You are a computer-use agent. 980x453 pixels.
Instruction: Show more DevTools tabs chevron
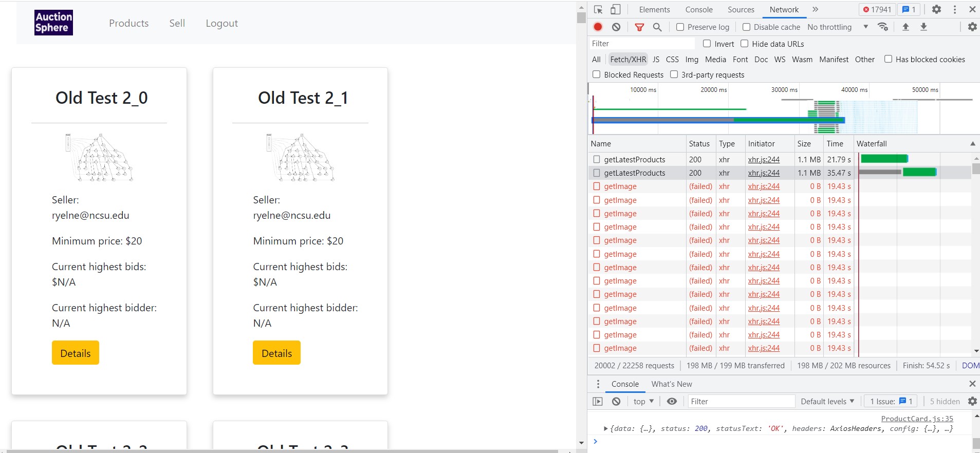tap(816, 9)
